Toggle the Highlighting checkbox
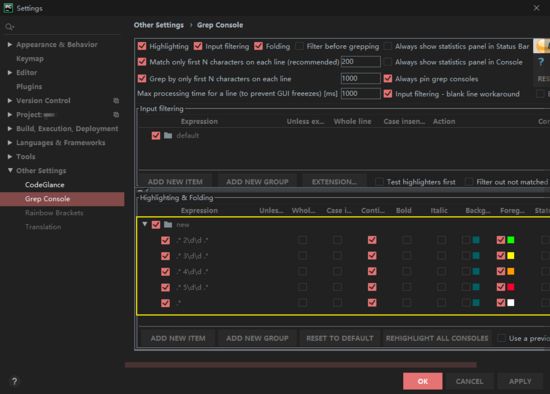Viewport: 550px width, 394px height. coord(142,46)
